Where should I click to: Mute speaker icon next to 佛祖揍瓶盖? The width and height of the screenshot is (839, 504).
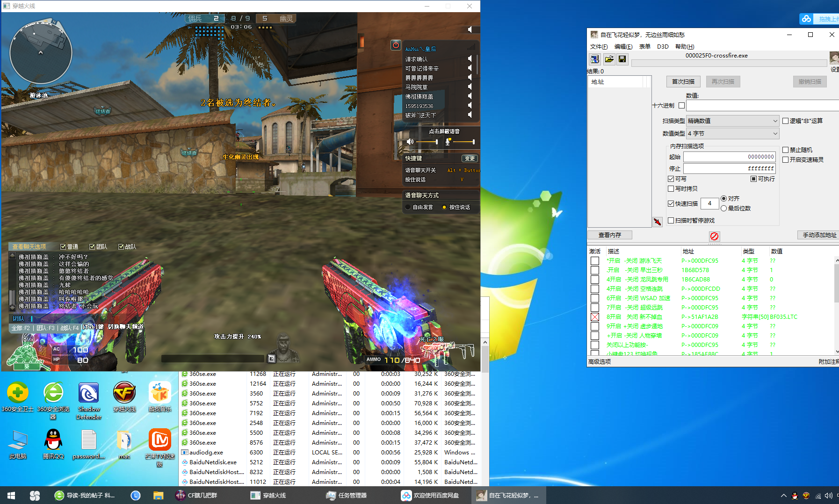[470, 96]
